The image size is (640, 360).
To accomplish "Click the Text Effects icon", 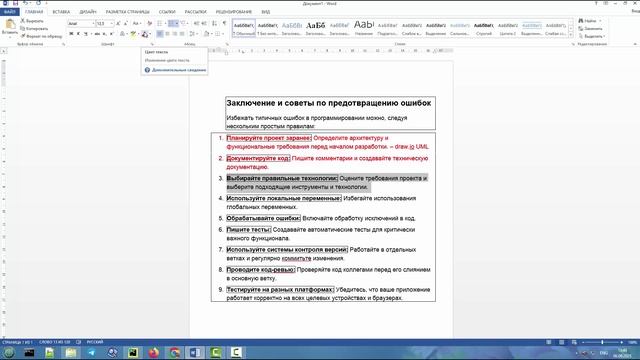I will pos(122,34).
